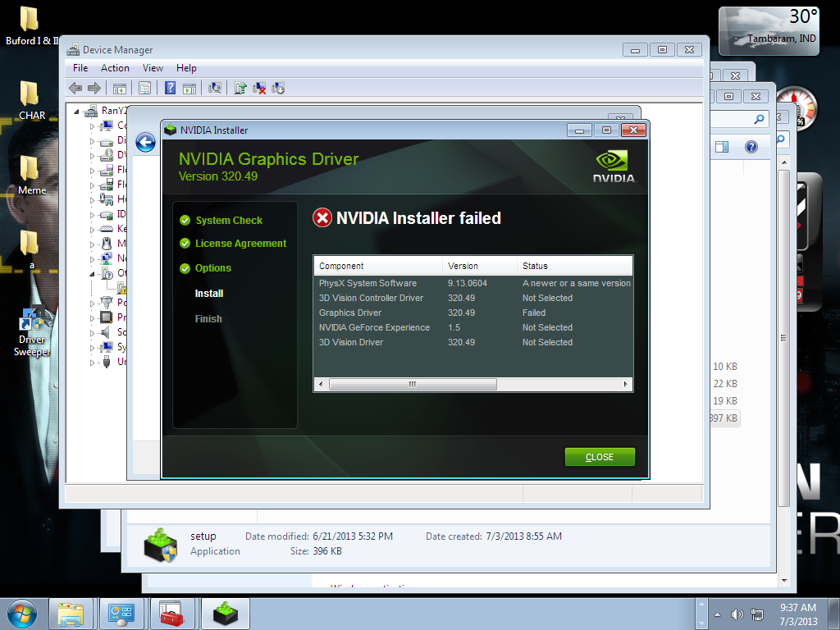Click the green CLOSE button
Viewport: 840px width, 630px height.
tap(600, 457)
